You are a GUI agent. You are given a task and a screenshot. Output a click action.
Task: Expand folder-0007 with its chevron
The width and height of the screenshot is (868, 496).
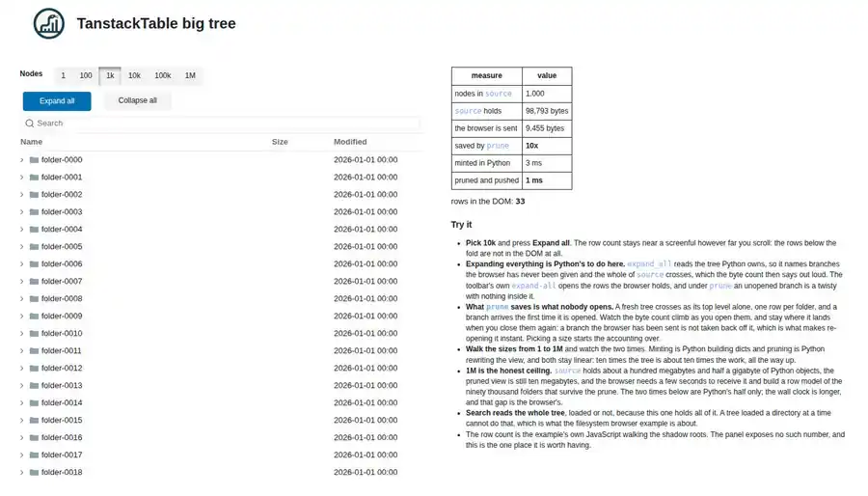pyautogui.click(x=22, y=281)
